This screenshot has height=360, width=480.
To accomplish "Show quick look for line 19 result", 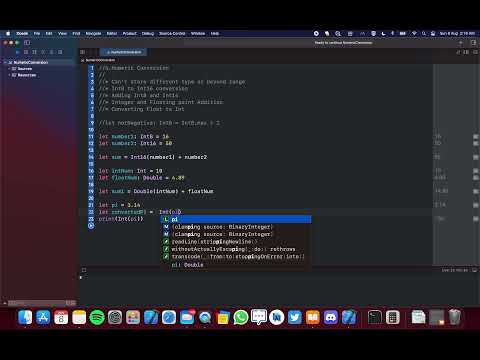I will 476,191.
